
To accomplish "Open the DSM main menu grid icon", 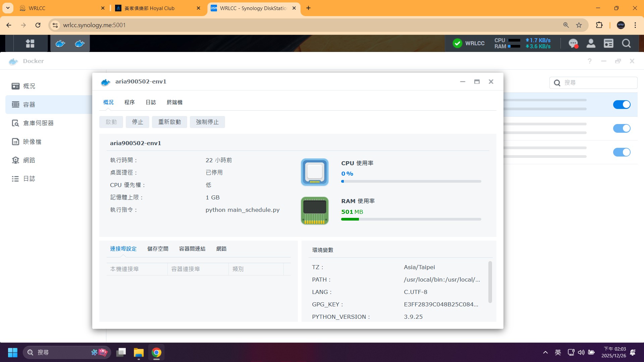I will [x=30, y=43].
